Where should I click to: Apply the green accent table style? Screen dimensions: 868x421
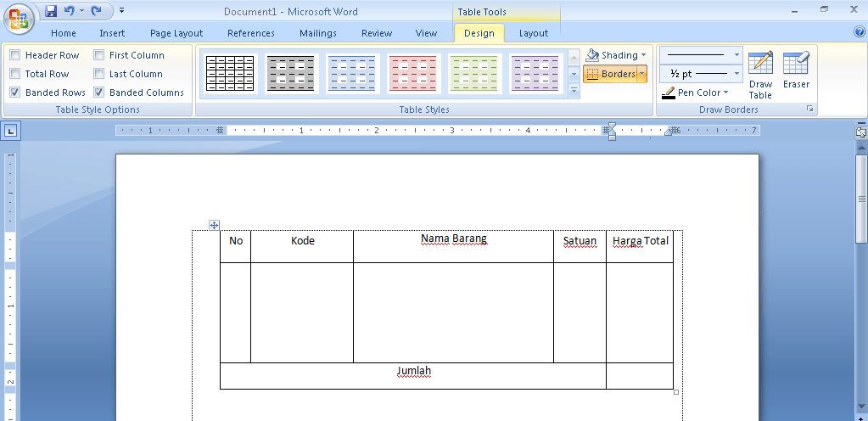[474, 73]
